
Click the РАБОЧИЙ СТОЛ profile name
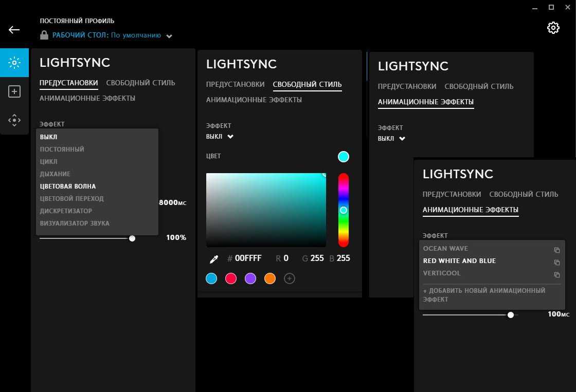click(x=106, y=35)
